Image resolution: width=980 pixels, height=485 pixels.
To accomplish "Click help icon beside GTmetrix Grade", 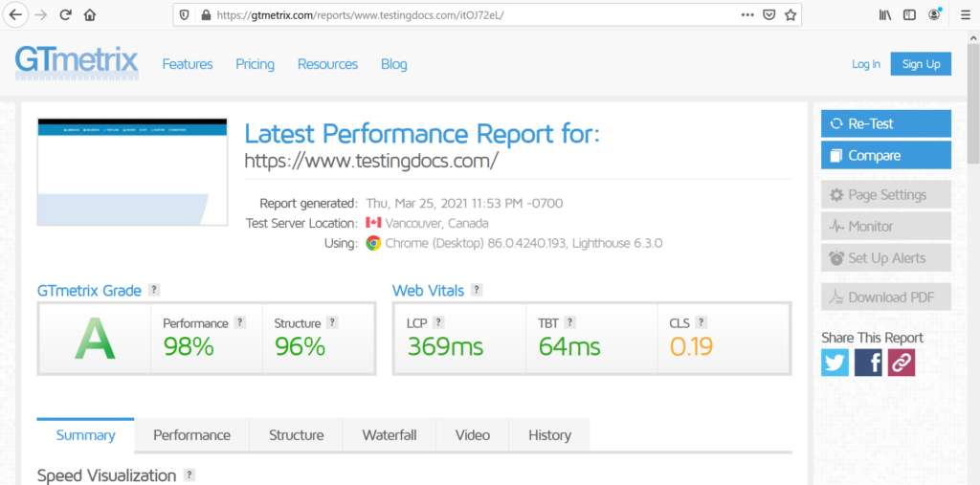I will pyautogui.click(x=154, y=290).
